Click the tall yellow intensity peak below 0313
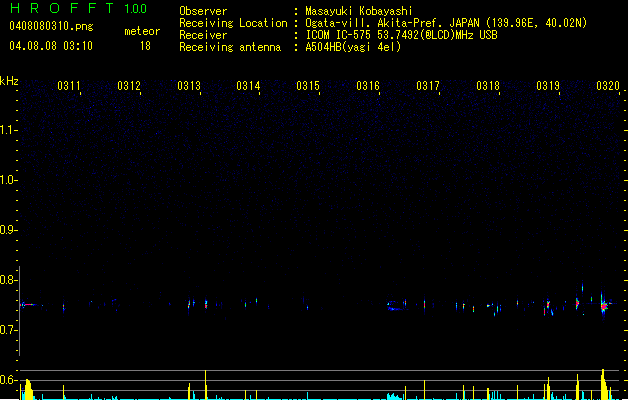Screen dimensions: 629x400 (x=206, y=385)
